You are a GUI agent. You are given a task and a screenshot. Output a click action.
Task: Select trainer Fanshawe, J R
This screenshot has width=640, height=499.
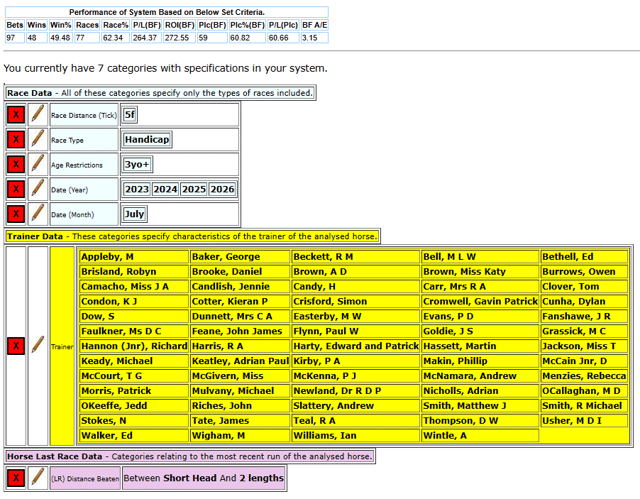pos(584,316)
